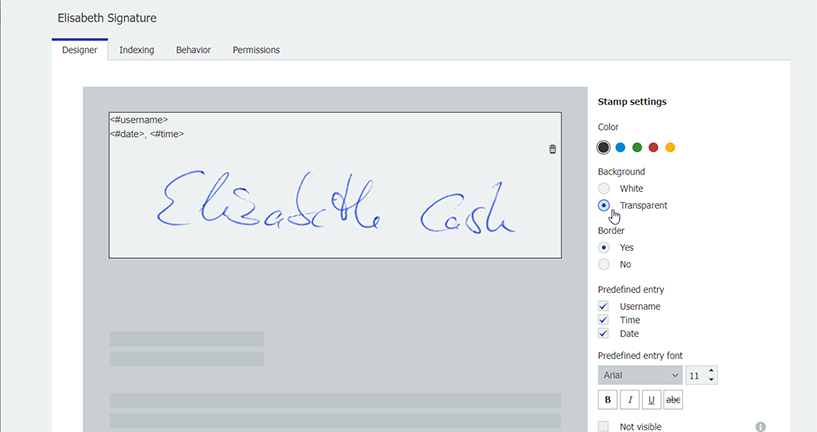This screenshot has height=432, width=817.
Task: Uncheck the Date predefined entry
Action: 603,334
